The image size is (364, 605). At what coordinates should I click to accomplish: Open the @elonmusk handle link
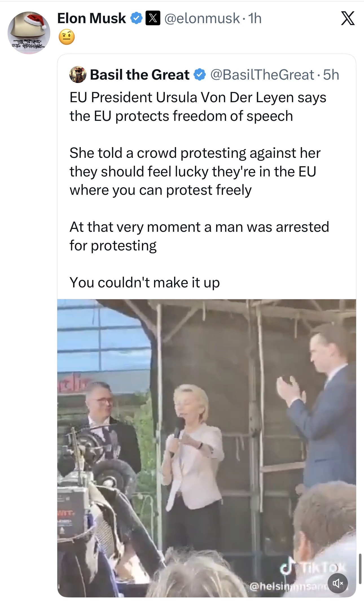click(202, 18)
